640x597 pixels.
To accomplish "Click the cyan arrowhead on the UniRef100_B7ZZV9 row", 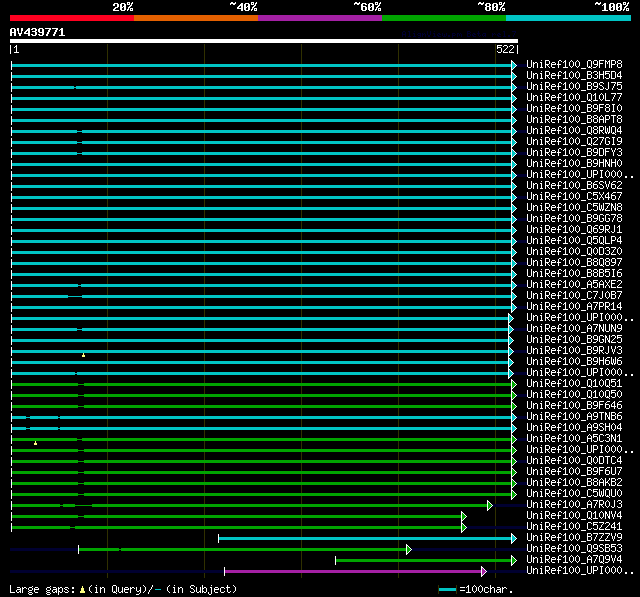I will [514, 538].
